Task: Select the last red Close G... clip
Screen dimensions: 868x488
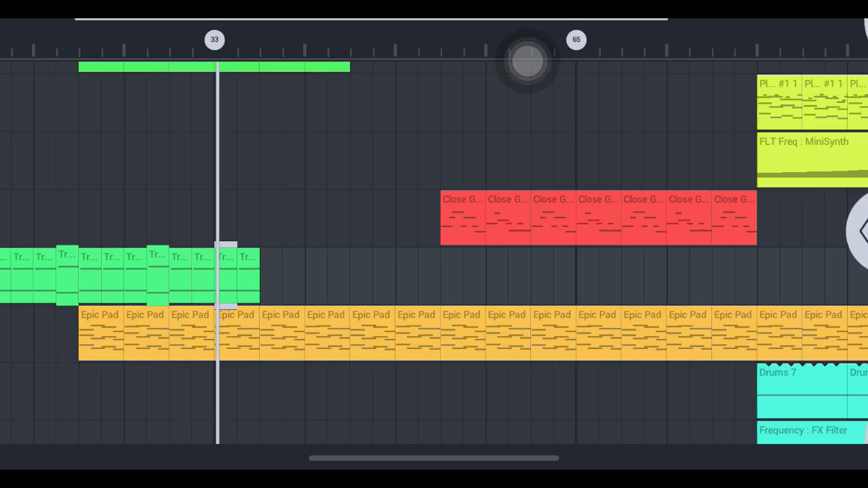Action: (734, 218)
